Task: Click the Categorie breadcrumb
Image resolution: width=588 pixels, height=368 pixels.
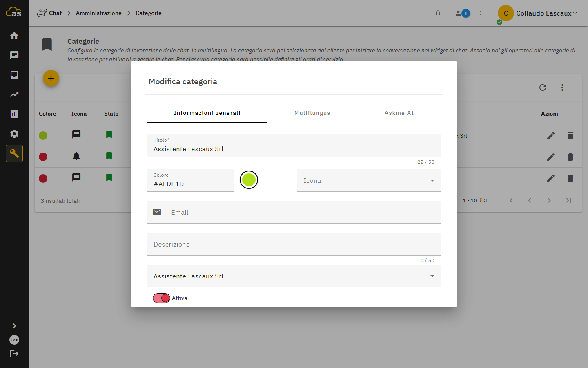Action: 149,13
